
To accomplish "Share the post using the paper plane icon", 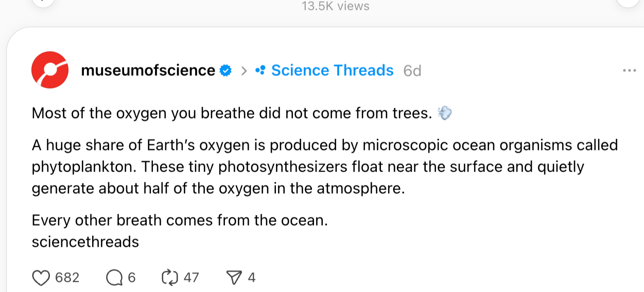I will [234, 278].
